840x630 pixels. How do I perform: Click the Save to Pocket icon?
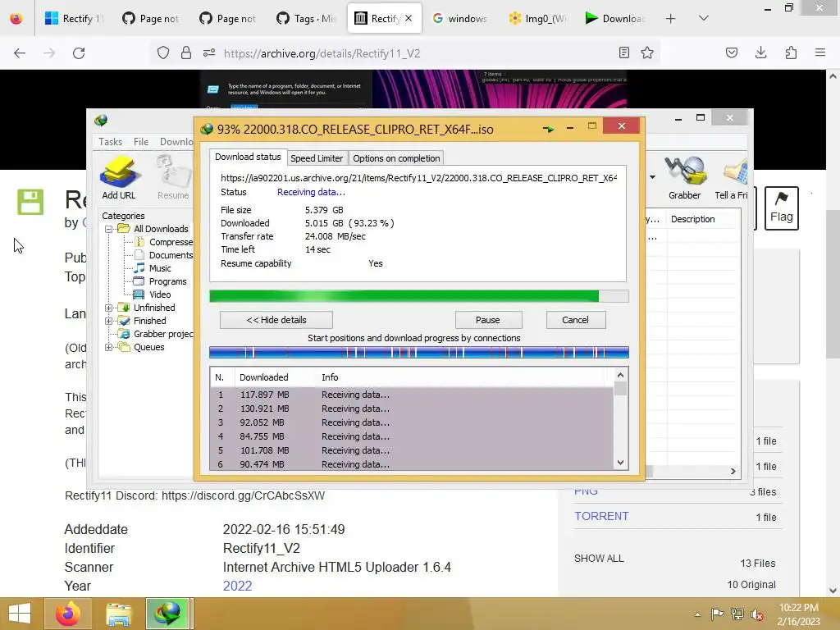click(731, 52)
